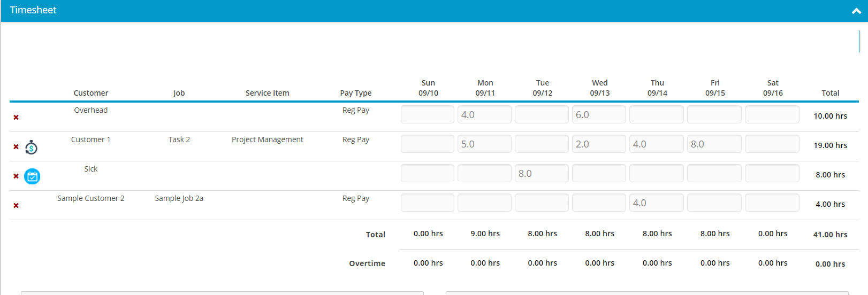Screen dimensions: 868x295
Task: Open the Sick row calendar icon
Action: point(32,176)
